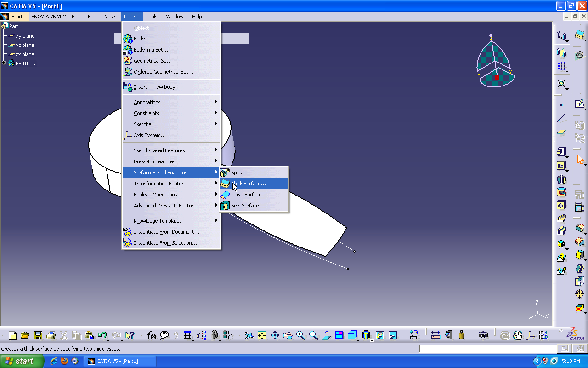This screenshot has height=368, width=588.
Task: Open the Annotations submenu
Action: coord(171,102)
